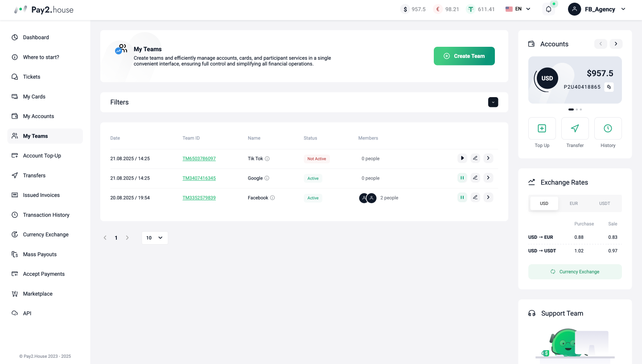Open Google team details arrow
This screenshot has height=364, width=642.
(488, 178)
